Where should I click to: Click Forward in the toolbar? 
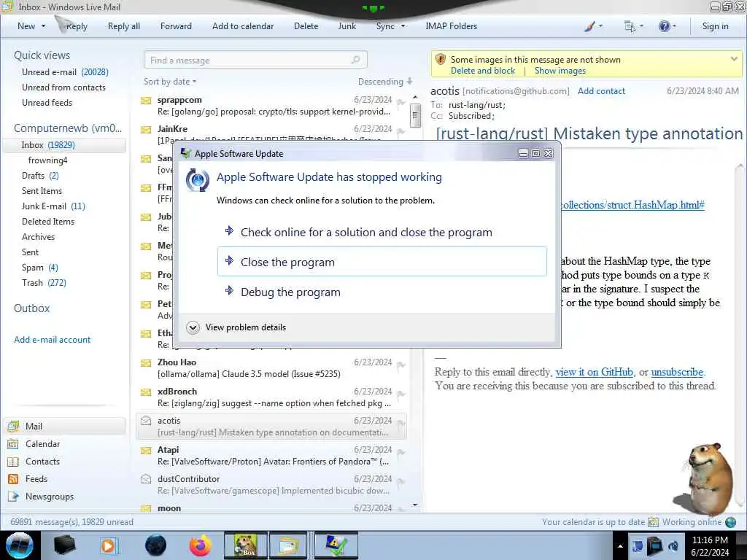(x=176, y=26)
